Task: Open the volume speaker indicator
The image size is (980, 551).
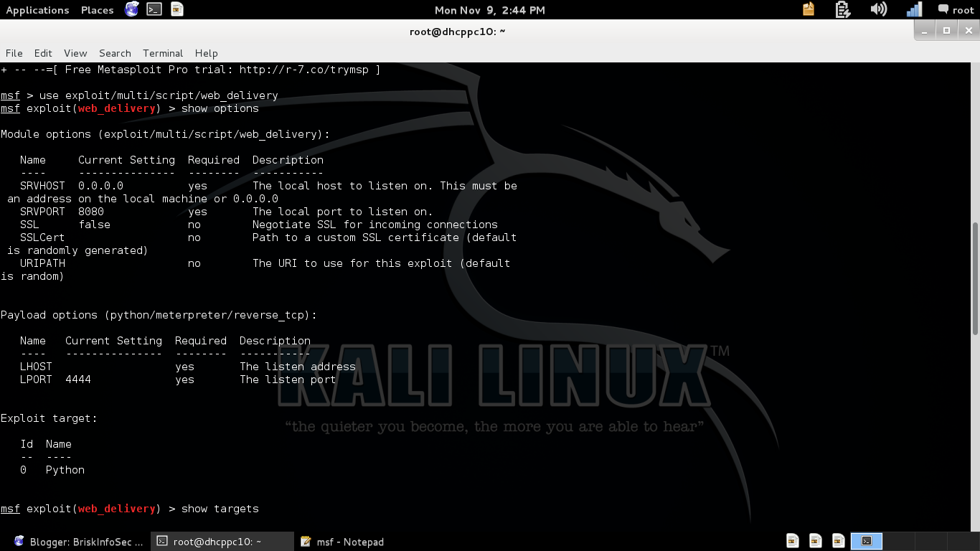Action: (x=878, y=9)
